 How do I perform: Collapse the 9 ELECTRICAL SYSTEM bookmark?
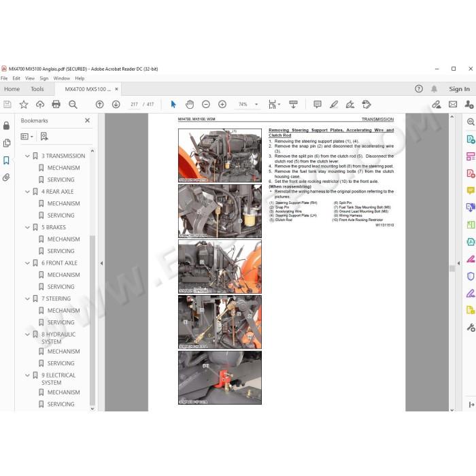(27, 375)
